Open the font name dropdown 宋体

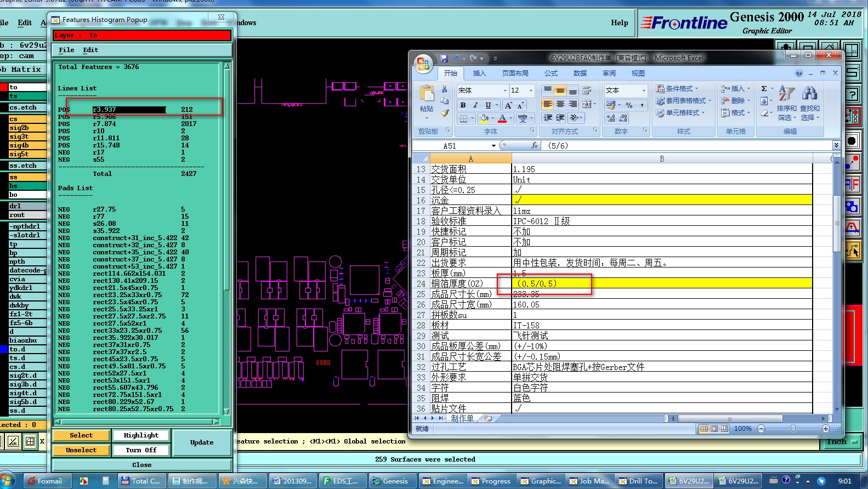click(505, 90)
